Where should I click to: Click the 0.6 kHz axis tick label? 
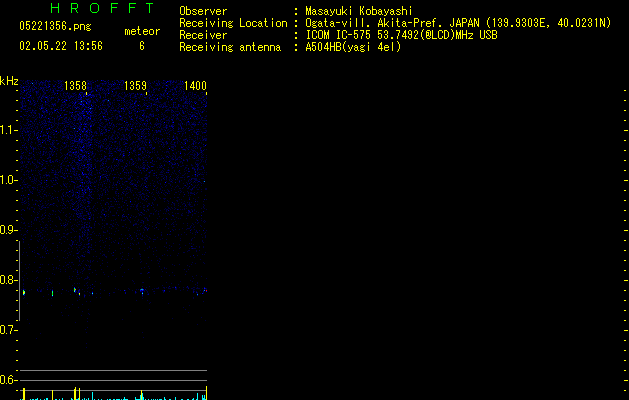point(8,380)
